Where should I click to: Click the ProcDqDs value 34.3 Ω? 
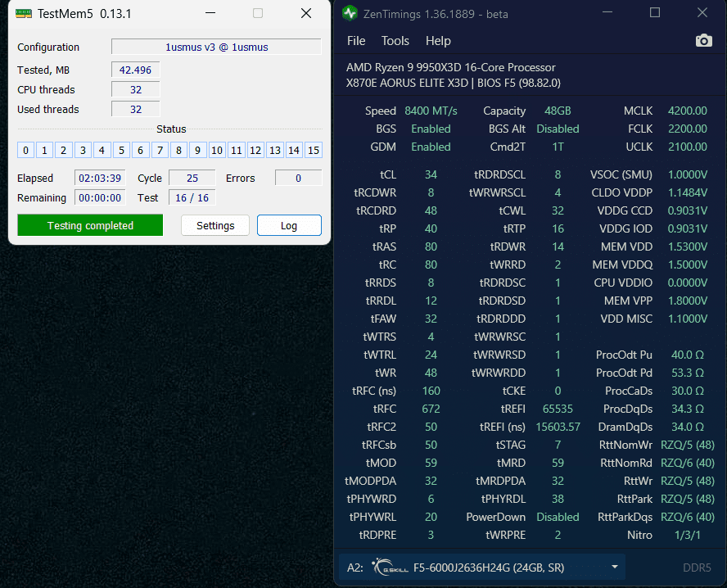coord(688,409)
